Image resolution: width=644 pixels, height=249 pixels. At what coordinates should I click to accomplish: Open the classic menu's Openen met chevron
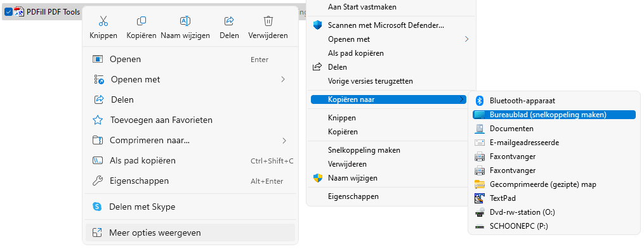(466, 39)
